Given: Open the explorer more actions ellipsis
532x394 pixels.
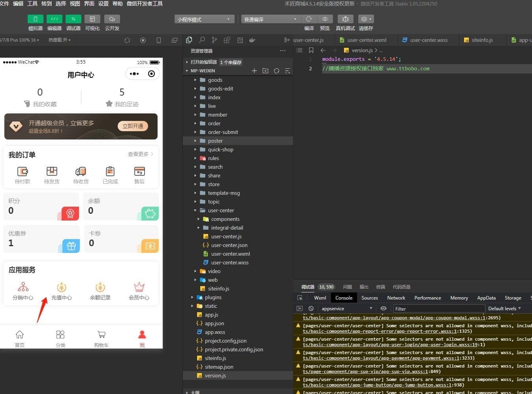Looking at the screenshot, I should 282,51.
